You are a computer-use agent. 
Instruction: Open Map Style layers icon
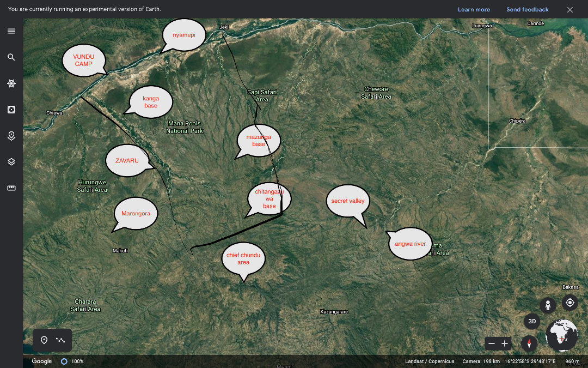[x=11, y=162]
